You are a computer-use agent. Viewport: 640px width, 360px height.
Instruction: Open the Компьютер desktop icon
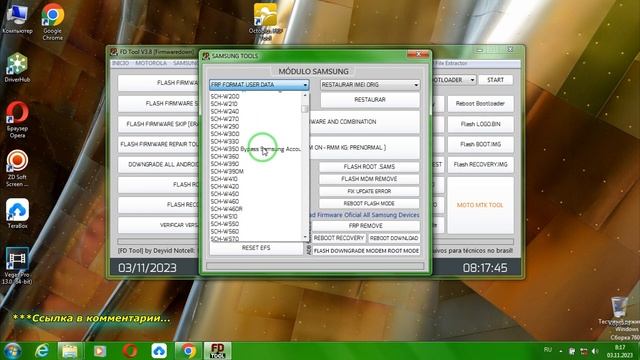click(17, 18)
